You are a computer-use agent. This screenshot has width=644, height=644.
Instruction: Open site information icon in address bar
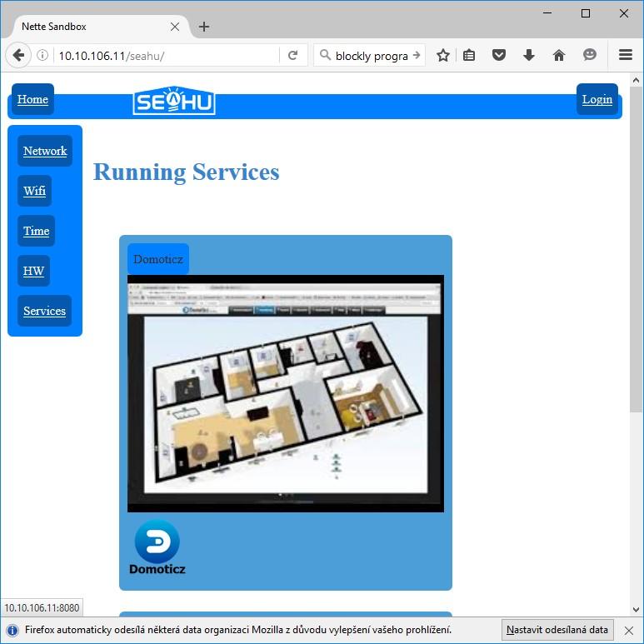pyautogui.click(x=42, y=55)
